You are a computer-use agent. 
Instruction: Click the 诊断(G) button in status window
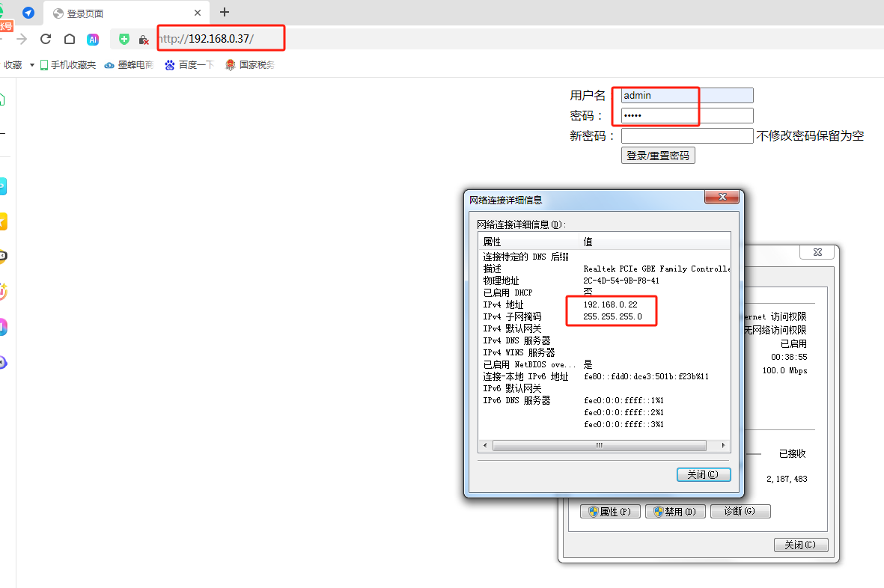pos(740,512)
